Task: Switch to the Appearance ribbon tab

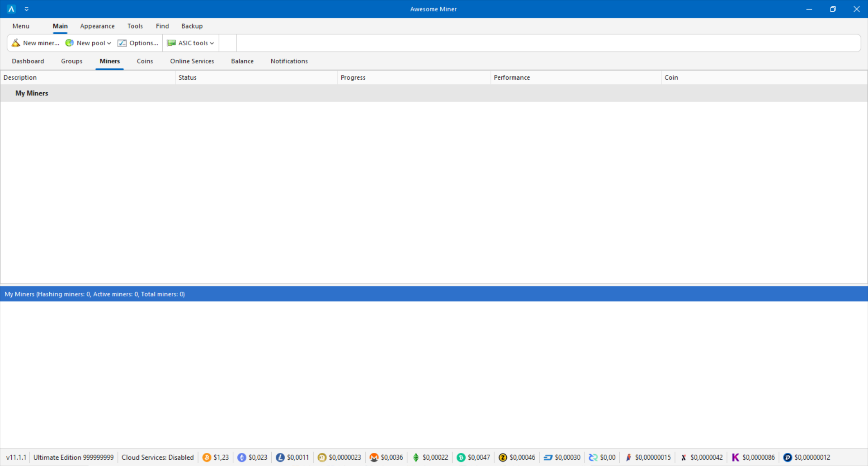Action: [97, 26]
